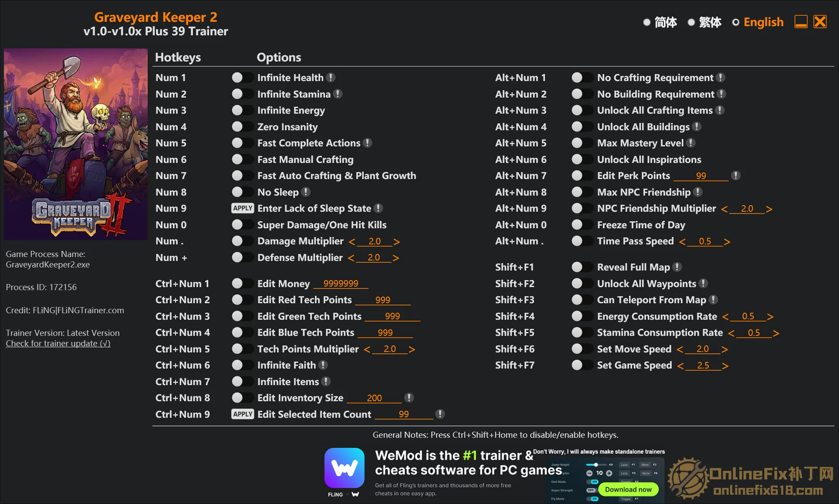Viewport: 839px width, 504px height.
Task: Click the 'Credit: FLiNG|FLiNGTrainer.com' text
Action: 65,310
